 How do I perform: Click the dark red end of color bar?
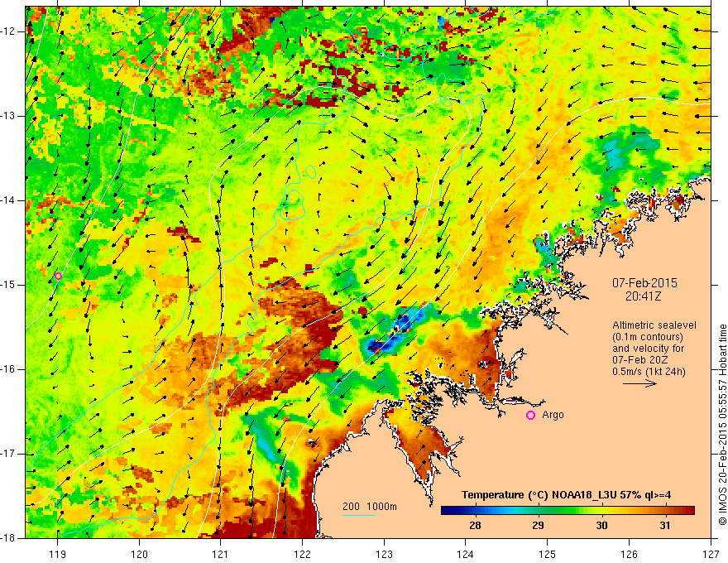point(690,510)
